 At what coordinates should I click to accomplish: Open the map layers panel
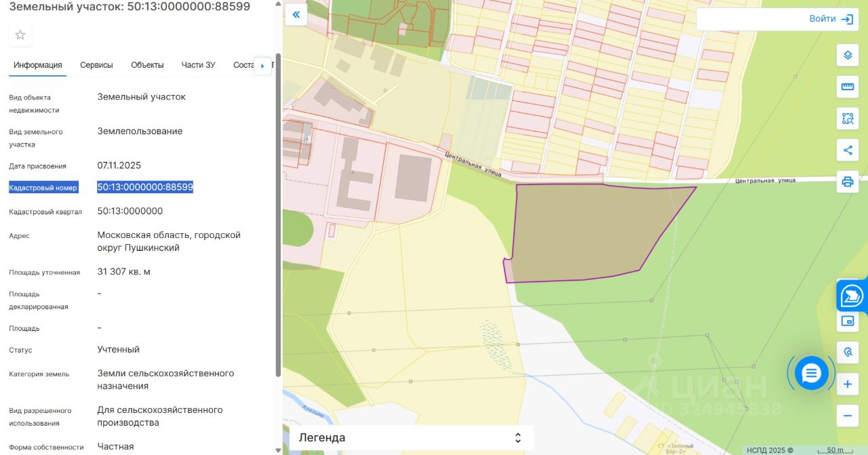[x=847, y=55]
